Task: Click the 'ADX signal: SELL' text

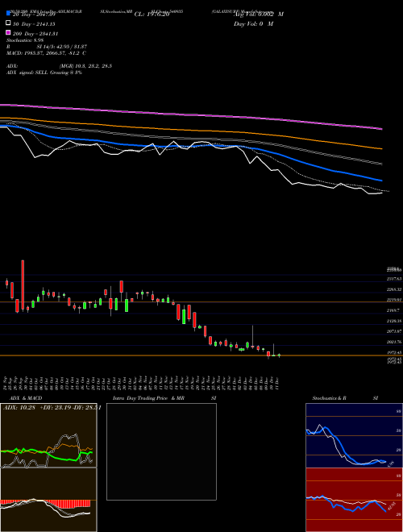Action: coord(27,73)
